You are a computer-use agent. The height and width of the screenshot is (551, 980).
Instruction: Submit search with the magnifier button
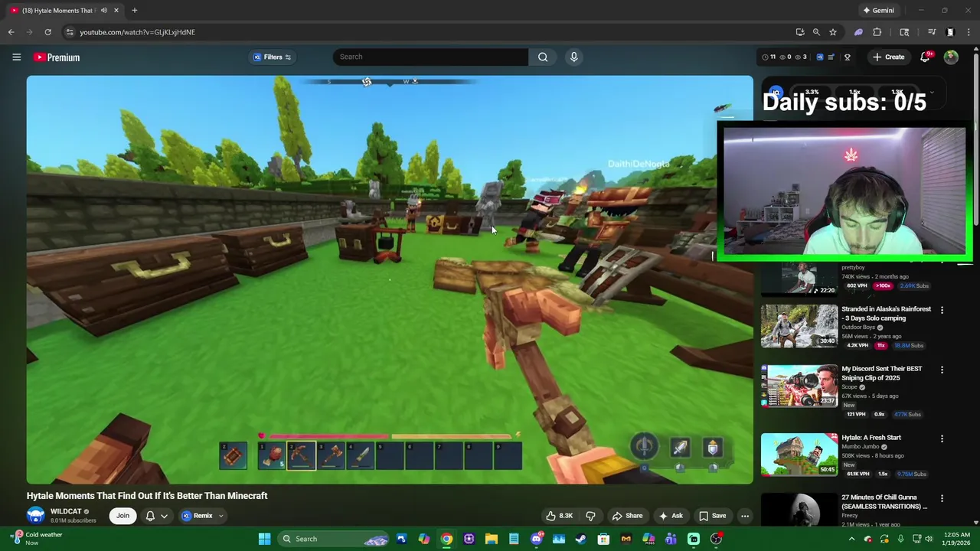point(543,57)
